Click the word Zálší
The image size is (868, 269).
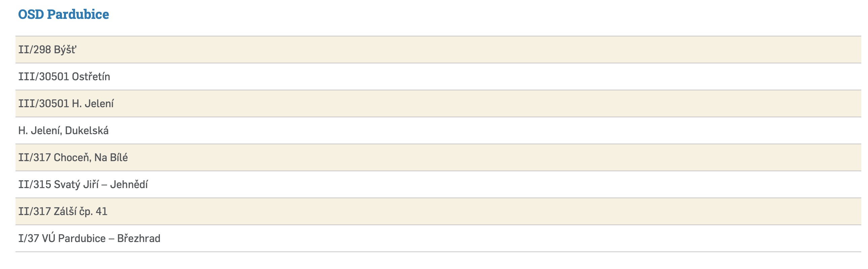(x=65, y=212)
